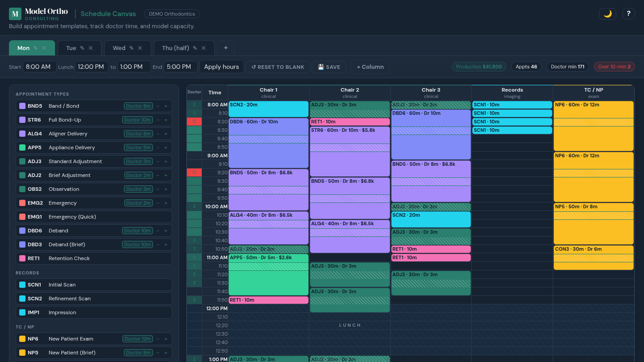Open help with the question mark button
644x362 pixels.
[628, 13]
